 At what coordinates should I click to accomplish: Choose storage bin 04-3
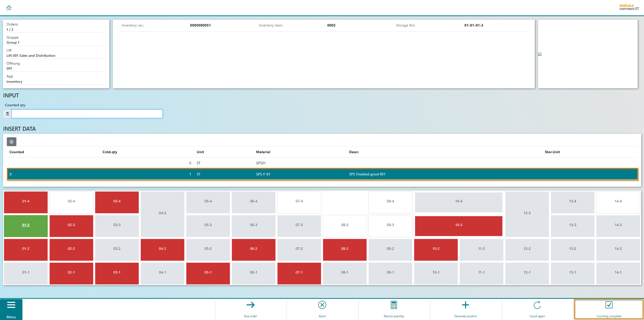coord(162,213)
